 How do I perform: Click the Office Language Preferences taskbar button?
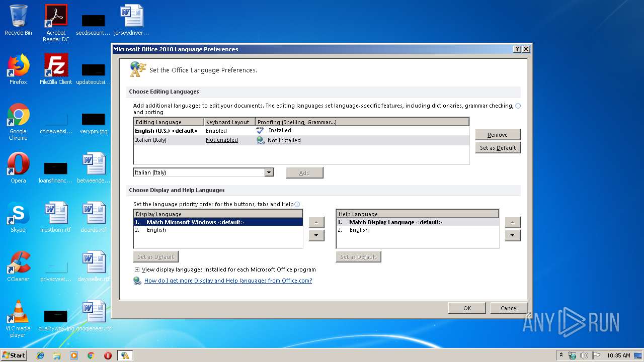click(x=125, y=355)
